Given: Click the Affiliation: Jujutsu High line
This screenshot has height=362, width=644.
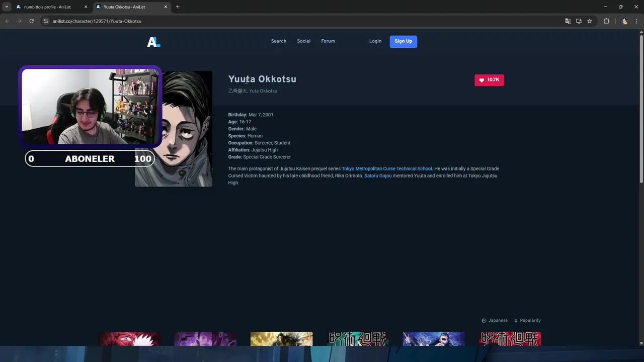Looking at the screenshot, I should tap(253, 150).
